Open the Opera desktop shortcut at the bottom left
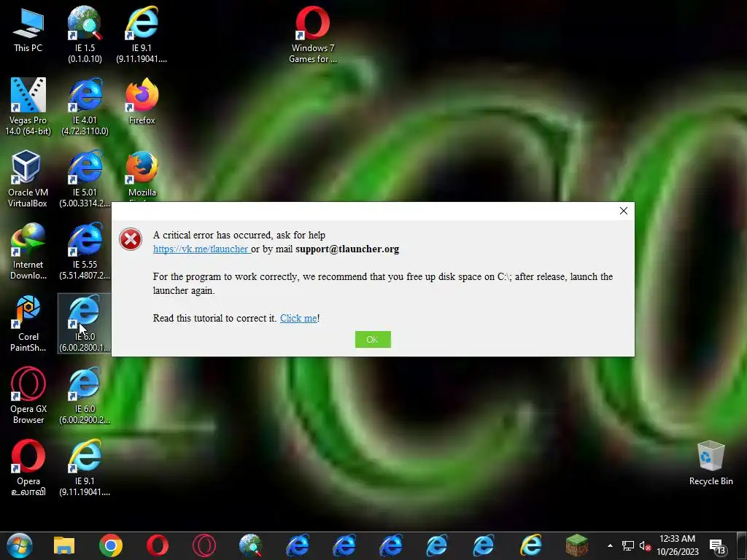 pos(28,468)
